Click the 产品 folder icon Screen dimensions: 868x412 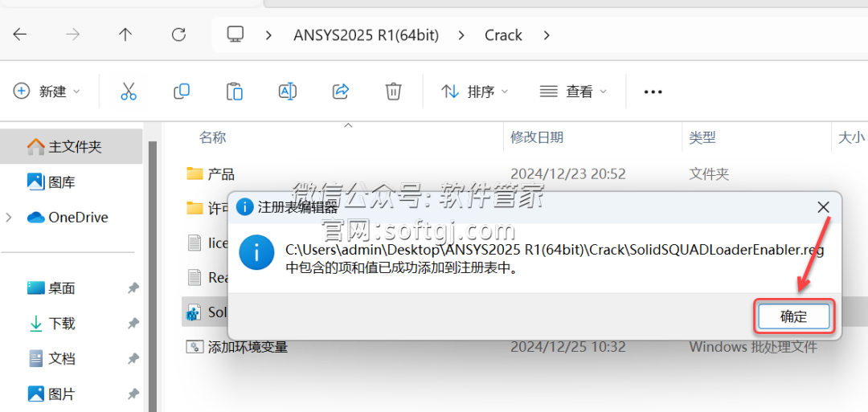[x=194, y=174]
